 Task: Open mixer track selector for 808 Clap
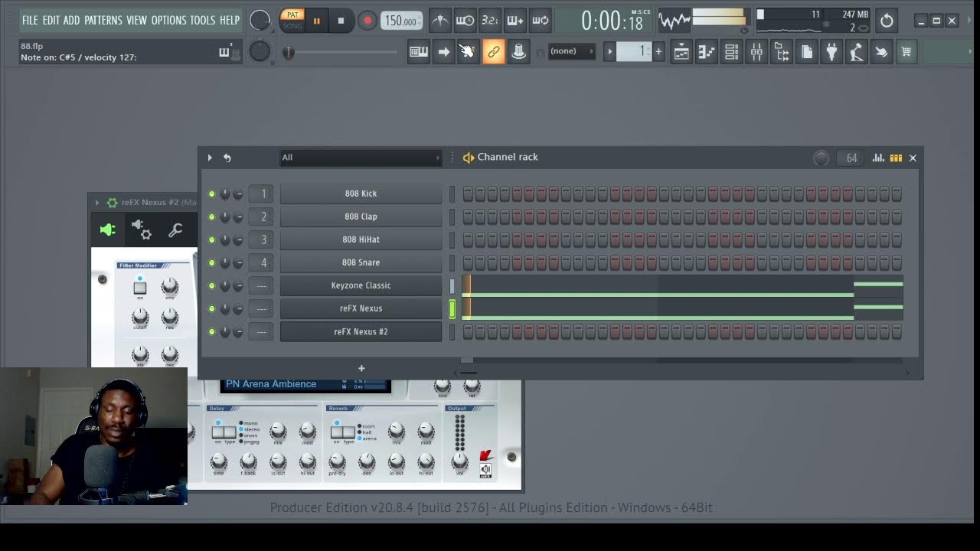point(261,217)
